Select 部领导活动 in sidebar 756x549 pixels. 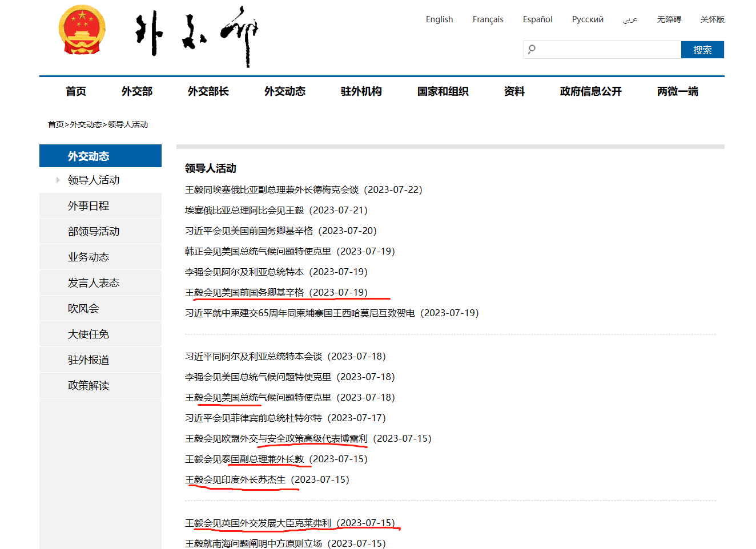click(x=100, y=231)
